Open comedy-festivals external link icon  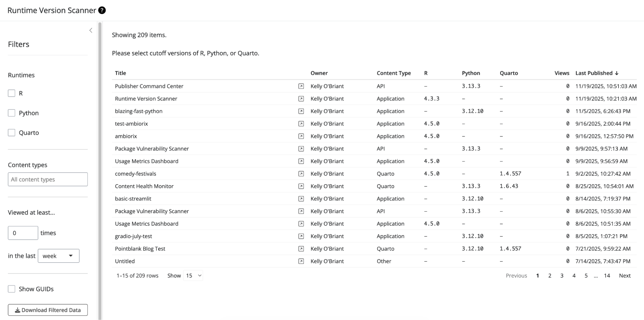301,174
